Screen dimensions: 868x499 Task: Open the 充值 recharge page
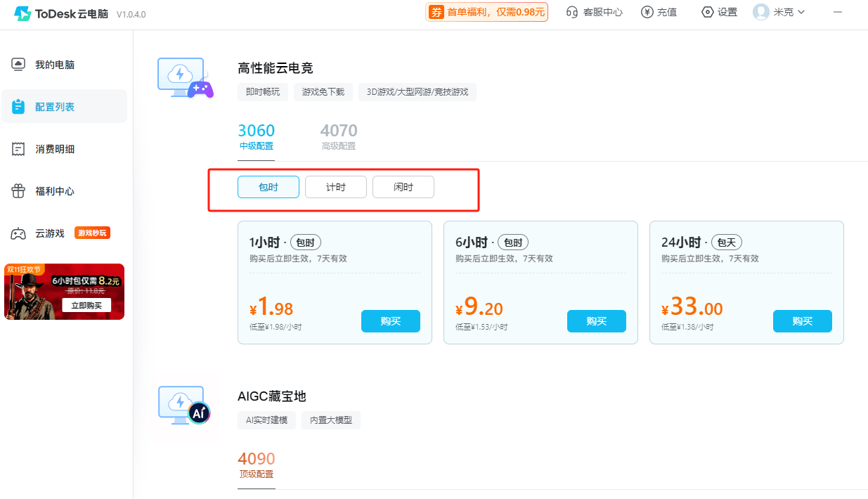pyautogui.click(x=659, y=12)
